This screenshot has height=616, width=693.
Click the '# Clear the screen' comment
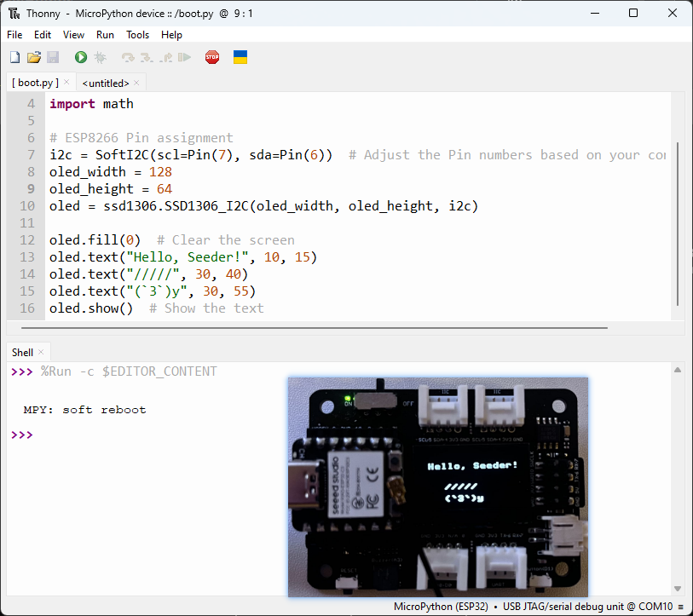(225, 240)
